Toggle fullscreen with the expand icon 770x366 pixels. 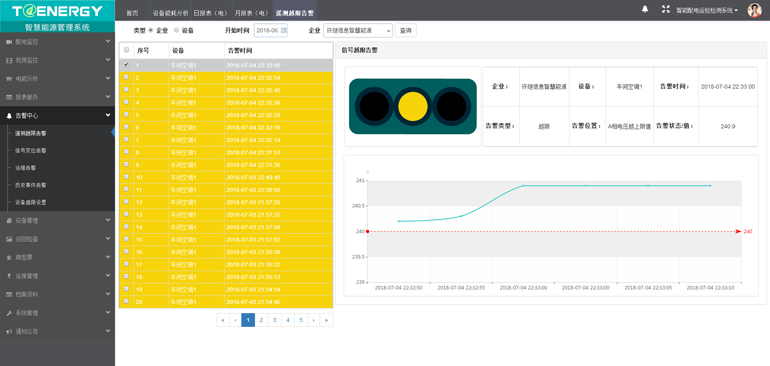(665, 9)
